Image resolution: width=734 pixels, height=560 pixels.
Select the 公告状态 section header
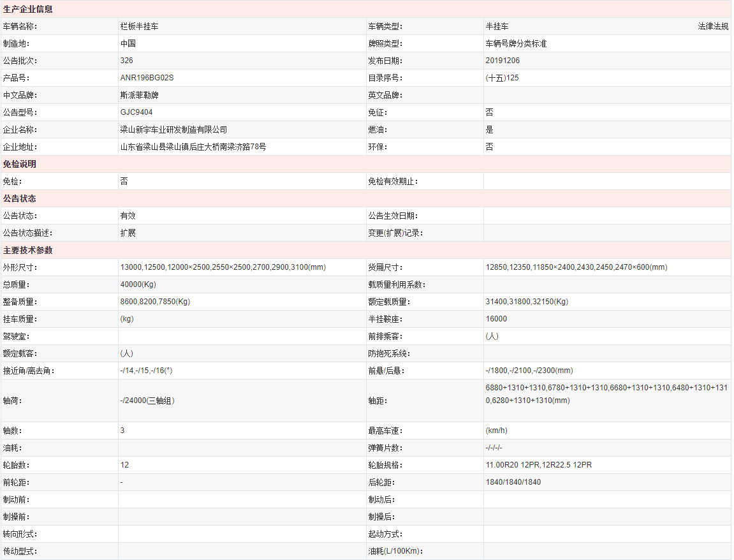pos(20,199)
